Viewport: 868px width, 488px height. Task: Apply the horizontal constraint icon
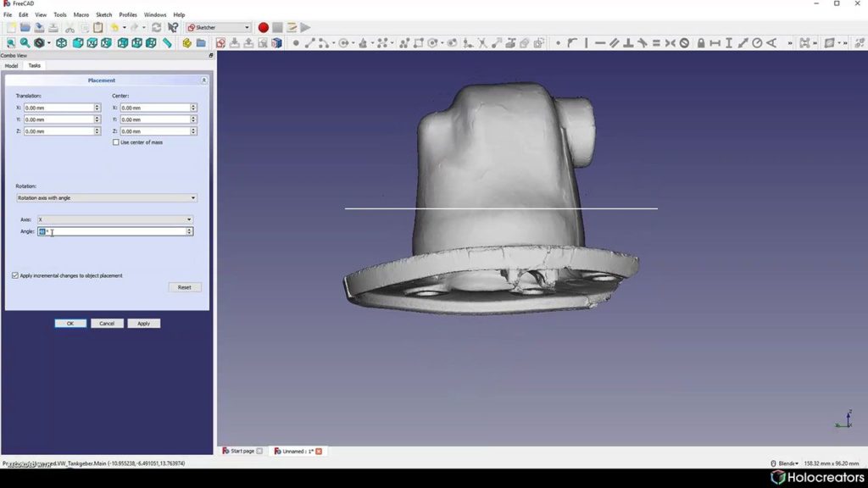tap(600, 43)
